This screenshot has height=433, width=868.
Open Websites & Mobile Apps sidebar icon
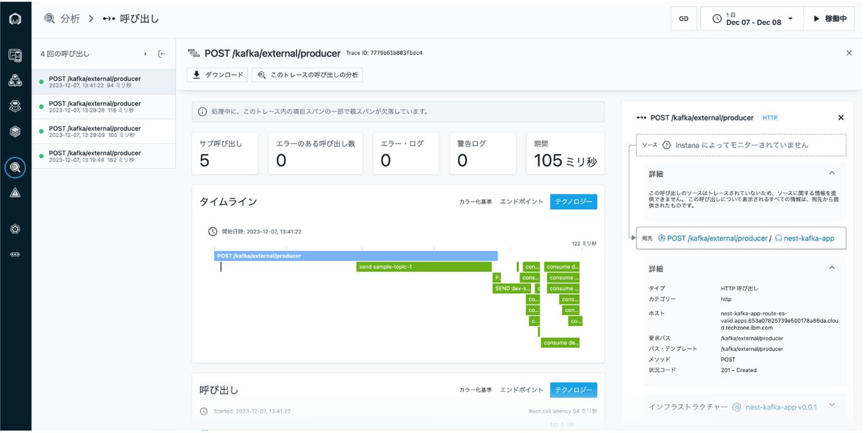(15, 55)
